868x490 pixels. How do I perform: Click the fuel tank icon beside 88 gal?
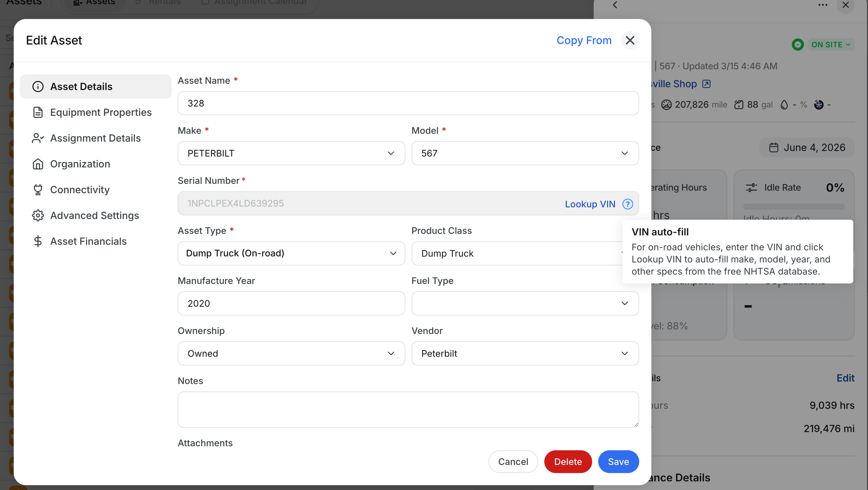pyautogui.click(x=739, y=105)
